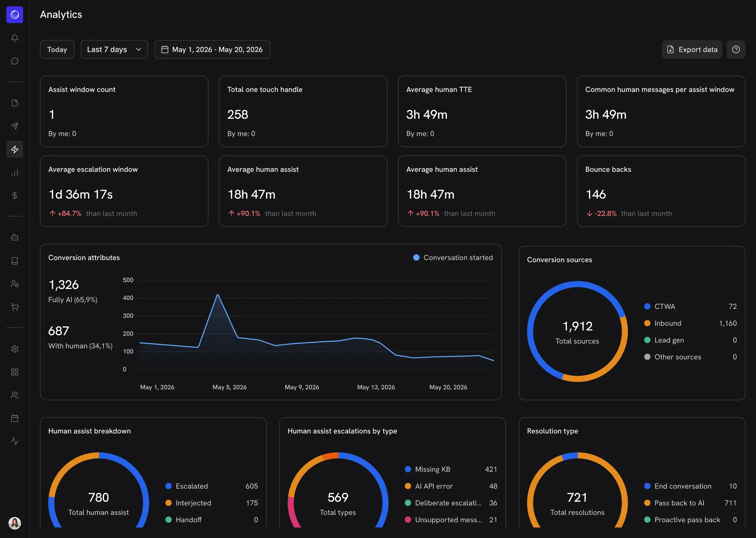Click the Export data button
The image size is (756, 538).
click(692, 49)
